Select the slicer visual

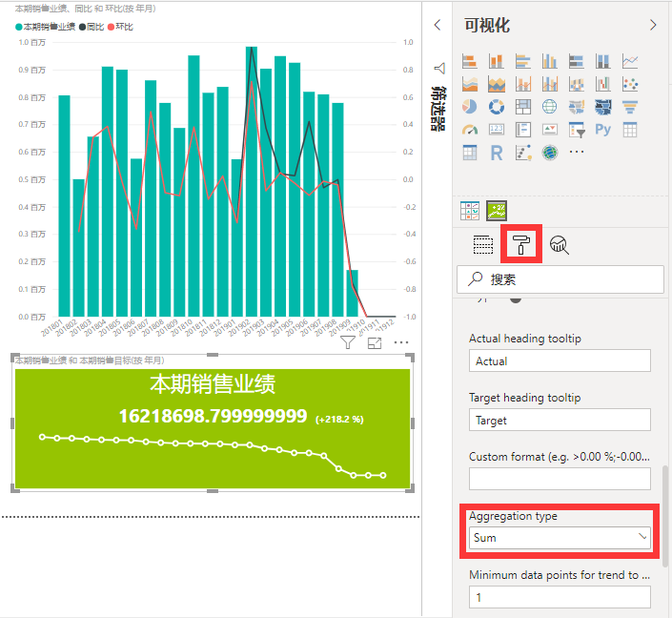pos(577,129)
